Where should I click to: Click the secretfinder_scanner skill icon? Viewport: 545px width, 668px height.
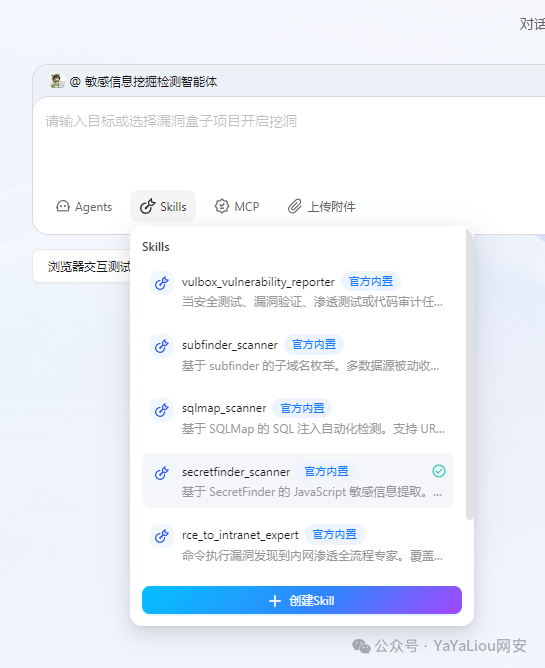161,472
